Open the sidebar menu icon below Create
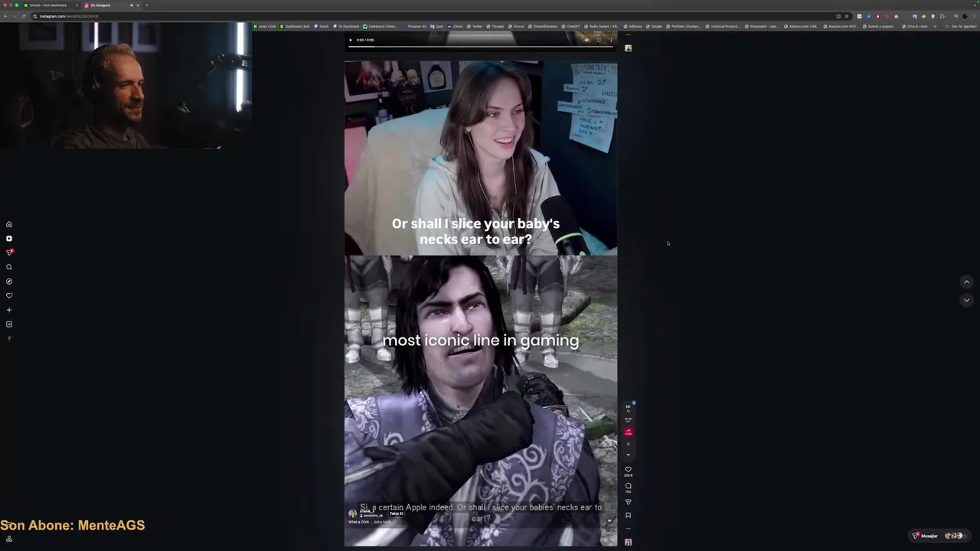 (9, 324)
